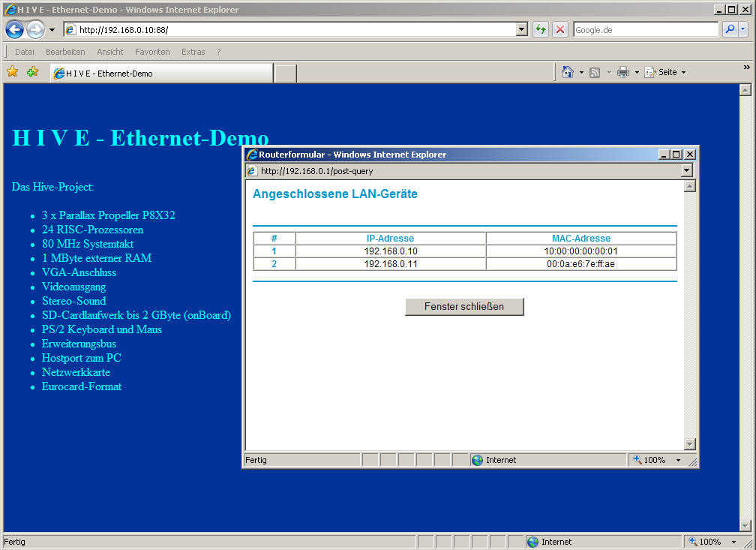Click Add to Favorites icon
Screen dimensions: 756x550
(x=32, y=72)
